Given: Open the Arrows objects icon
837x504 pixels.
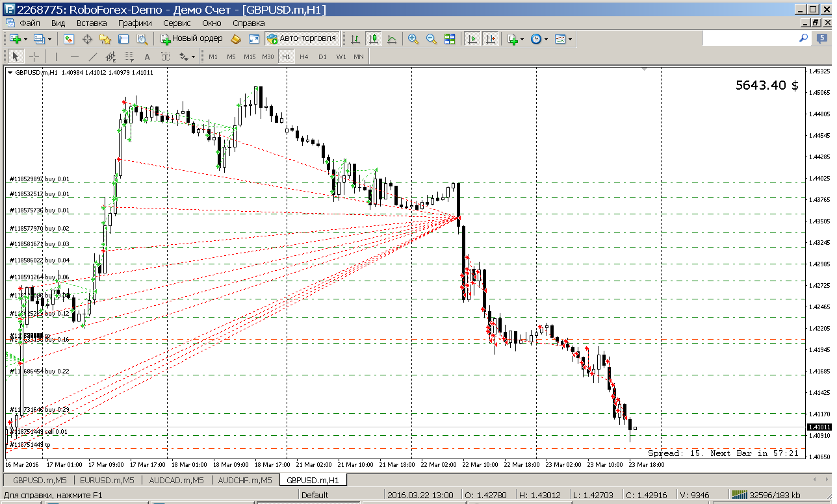Looking at the screenshot, I should 183,57.
